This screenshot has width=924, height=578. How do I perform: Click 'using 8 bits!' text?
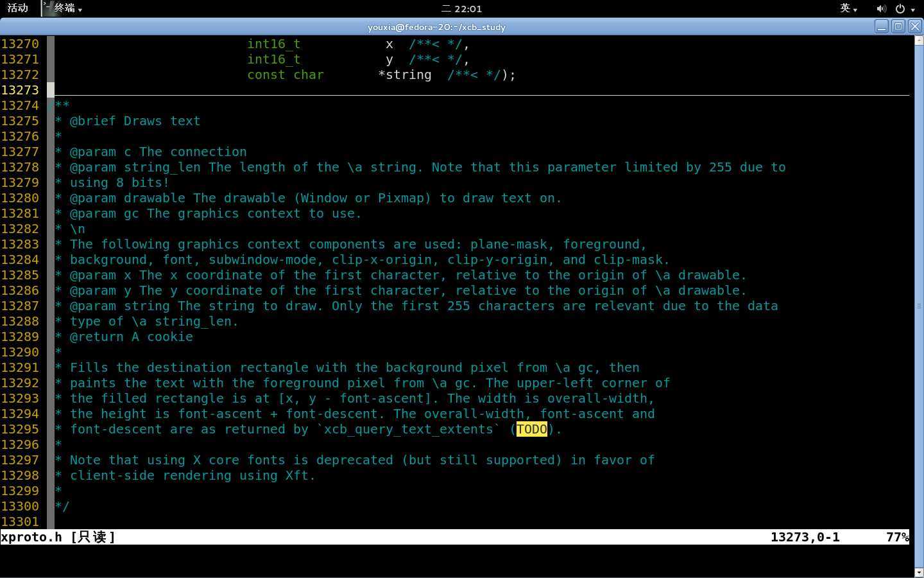point(119,182)
